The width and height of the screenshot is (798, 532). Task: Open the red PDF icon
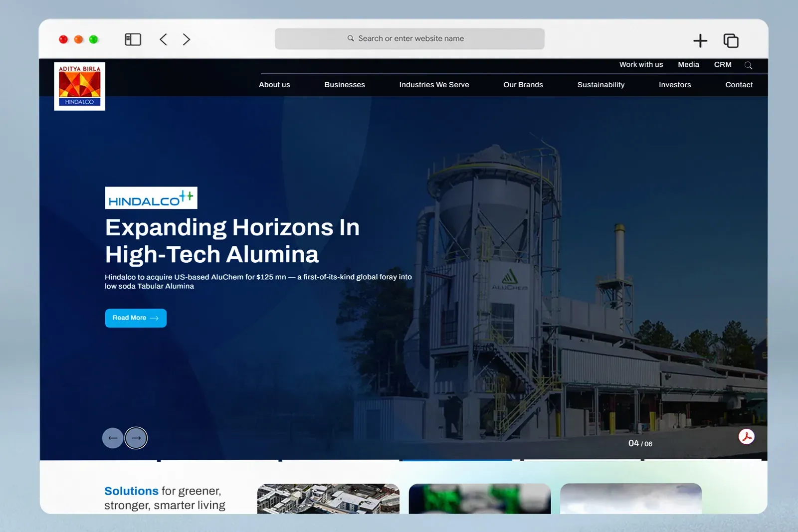click(x=746, y=437)
